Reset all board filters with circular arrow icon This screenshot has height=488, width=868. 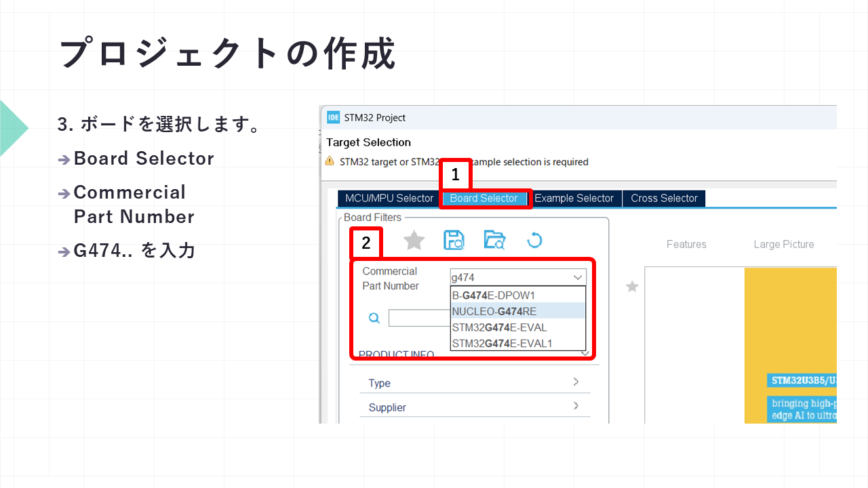pos(534,240)
